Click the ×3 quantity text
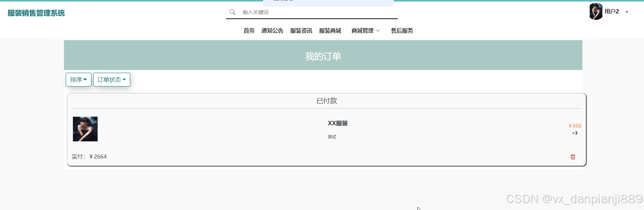Viewport: 644px width, 210px height. (x=575, y=133)
